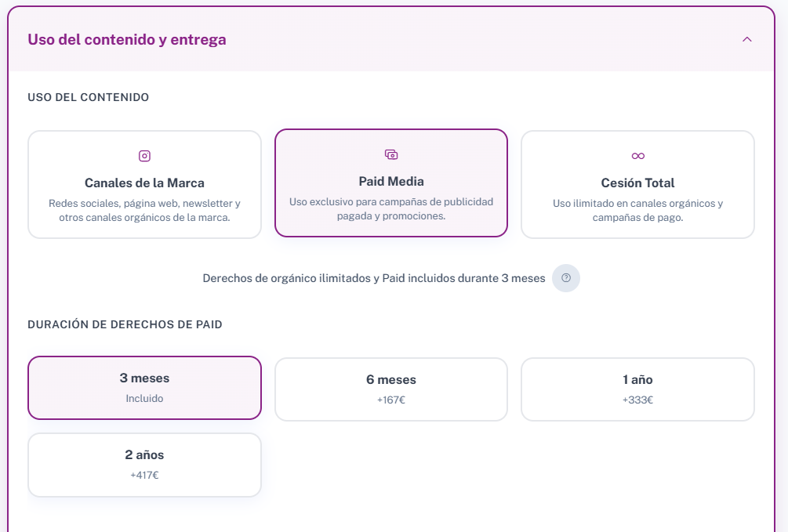Click the 'Incluido' label under 3 meses
Viewport: 788px width, 532px height.
pyautogui.click(x=144, y=398)
